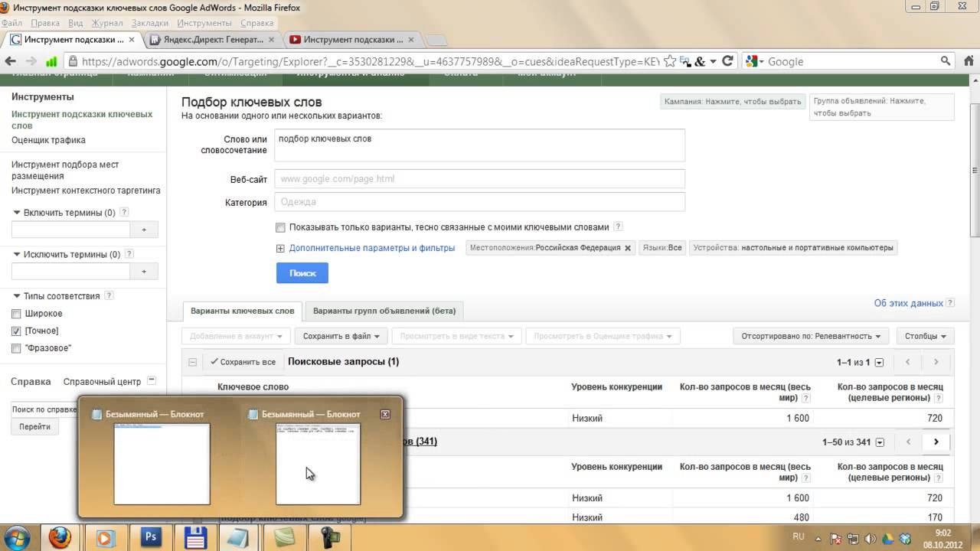Collapse the 'Exclude terms' section
This screenshot has height=551, width=980.
point(17,254)
